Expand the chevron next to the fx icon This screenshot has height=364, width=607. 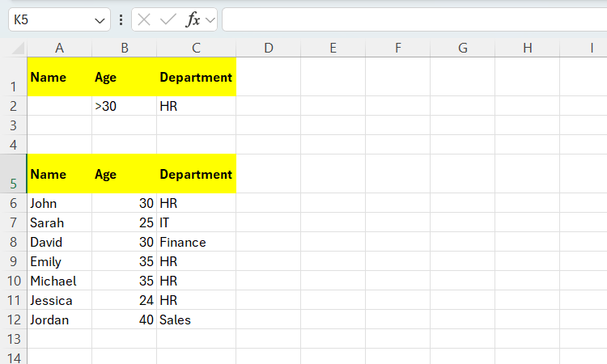point(210,20)
